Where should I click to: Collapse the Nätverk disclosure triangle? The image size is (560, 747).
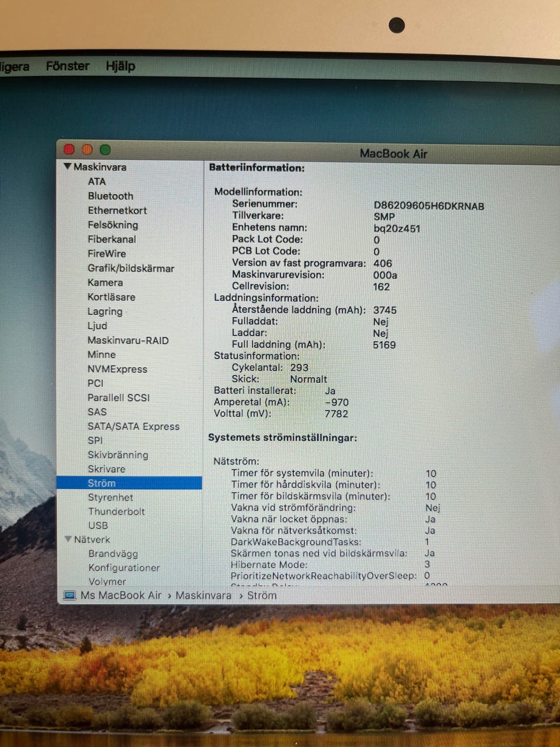coord(68,539)
